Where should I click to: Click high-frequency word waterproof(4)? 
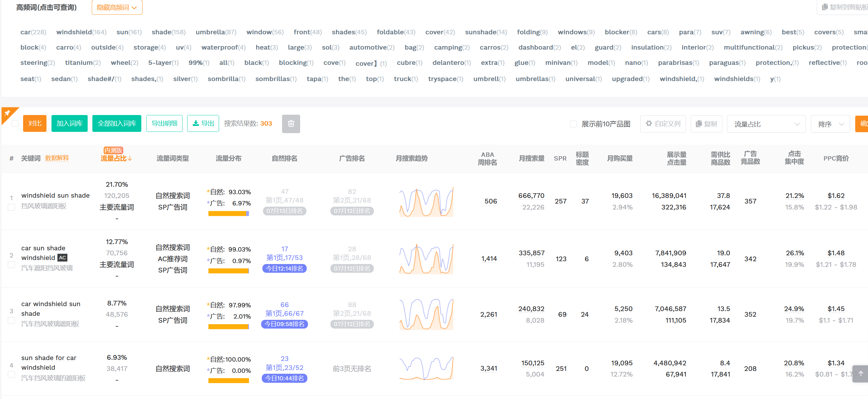click(223, 47)
